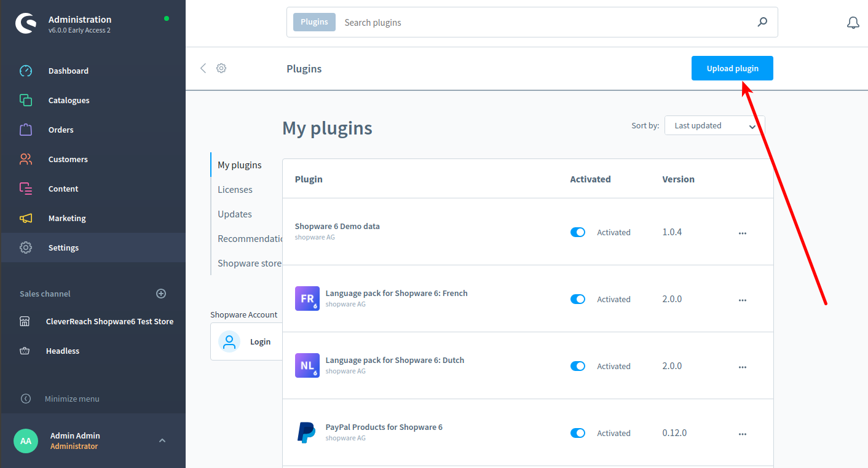Screen dimensions: 868x468
Task: Click the small settings gear next to back arrow
Action: click(x=221, y=68)
